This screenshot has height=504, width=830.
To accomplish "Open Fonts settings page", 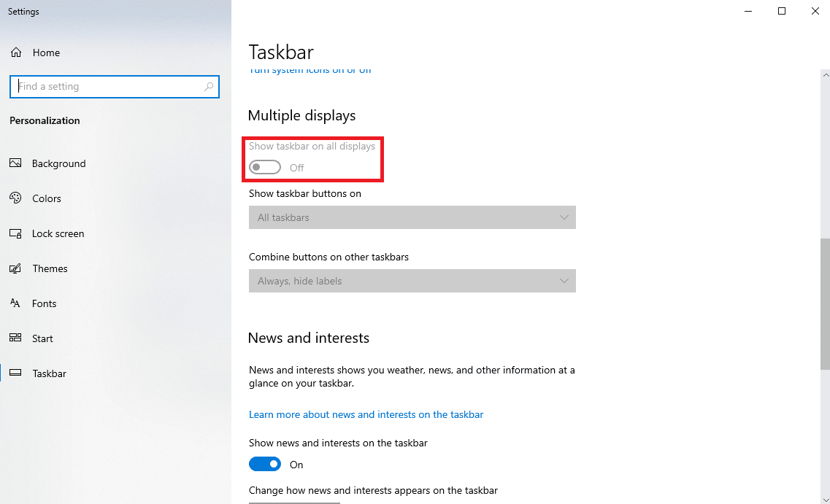I will [x=44, y=303].
